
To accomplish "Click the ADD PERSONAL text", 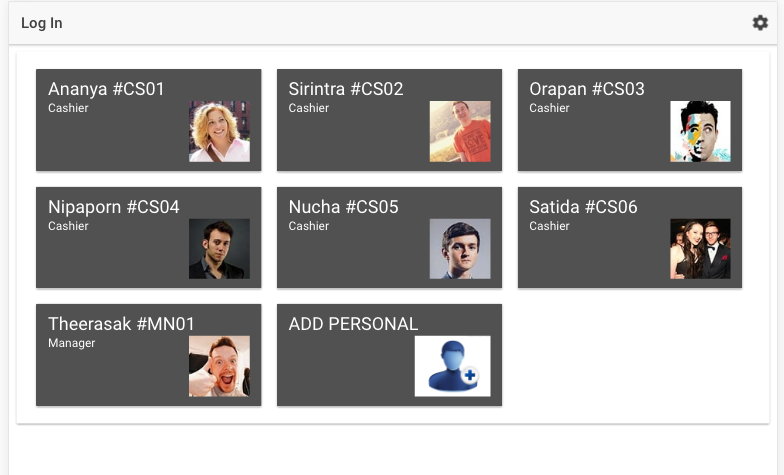I will tap(353, 324).
